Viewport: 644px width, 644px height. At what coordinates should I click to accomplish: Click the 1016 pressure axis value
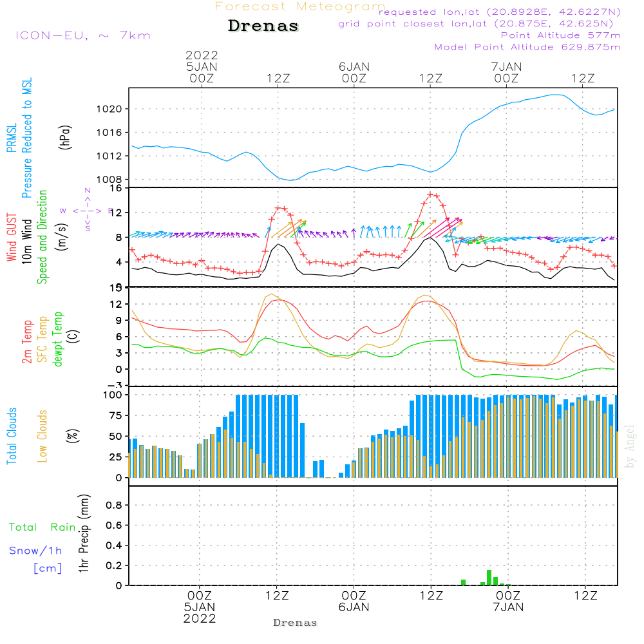tap(109, 133)
